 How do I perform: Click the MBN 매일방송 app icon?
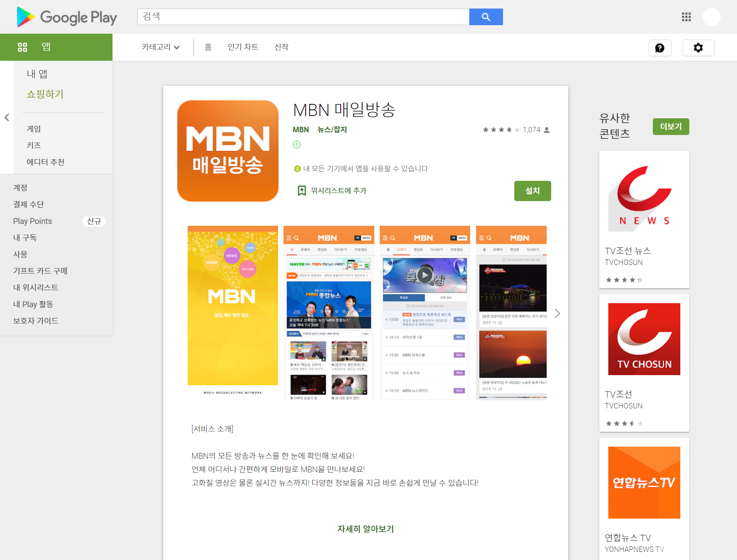(228, 151)
